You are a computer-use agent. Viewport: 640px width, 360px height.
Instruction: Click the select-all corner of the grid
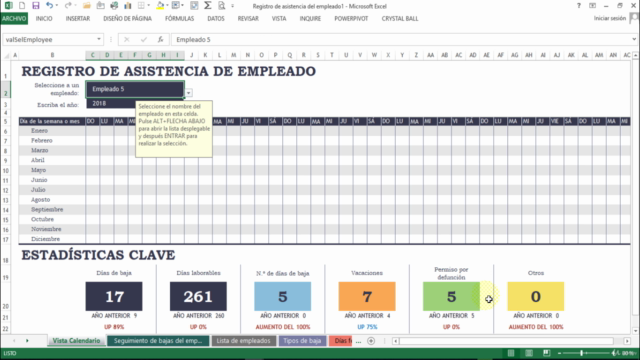pos(6,56)
